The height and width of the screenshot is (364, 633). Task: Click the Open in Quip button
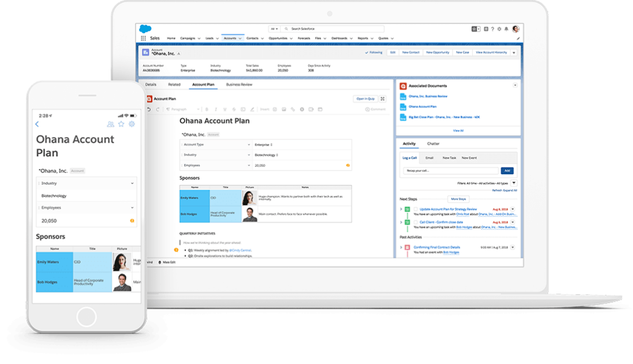pos(365,99)
